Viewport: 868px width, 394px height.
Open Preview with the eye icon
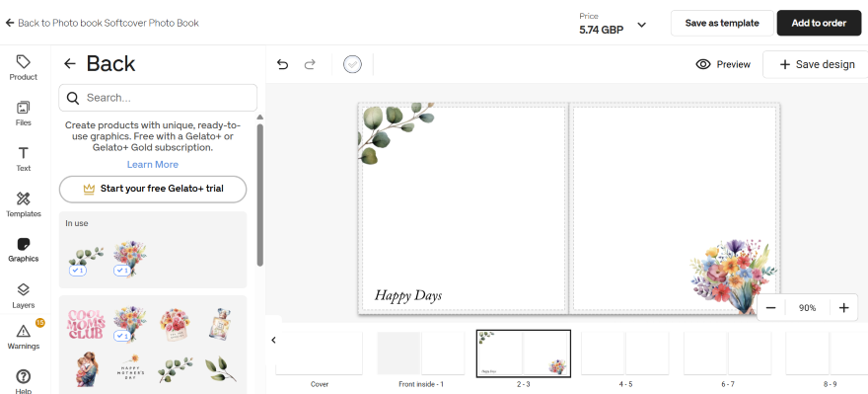coord(723,64)
